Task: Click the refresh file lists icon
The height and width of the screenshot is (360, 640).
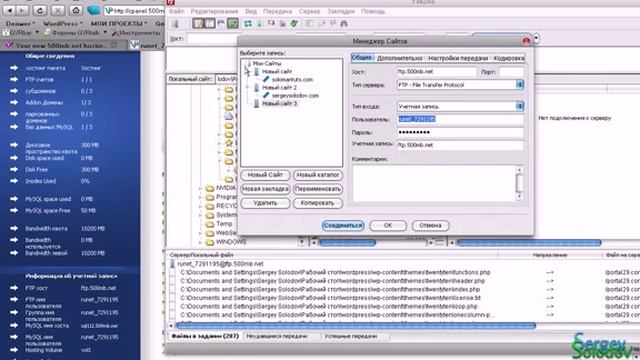Action: point(248,24)
